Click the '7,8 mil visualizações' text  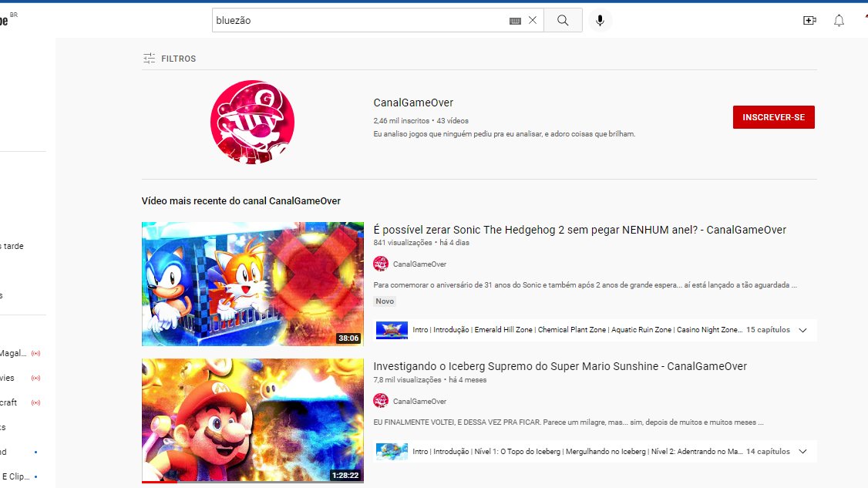407,380
